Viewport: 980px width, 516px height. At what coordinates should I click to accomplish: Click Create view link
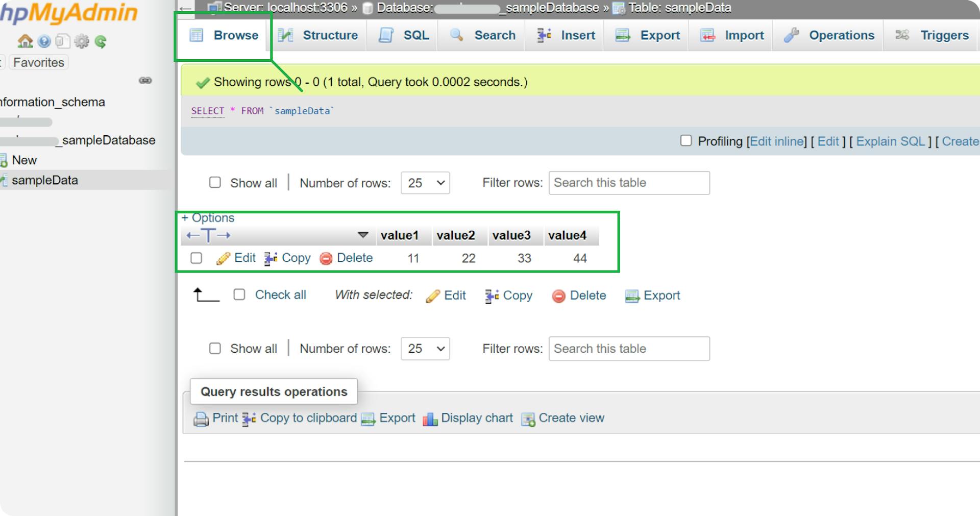point(571,418)
